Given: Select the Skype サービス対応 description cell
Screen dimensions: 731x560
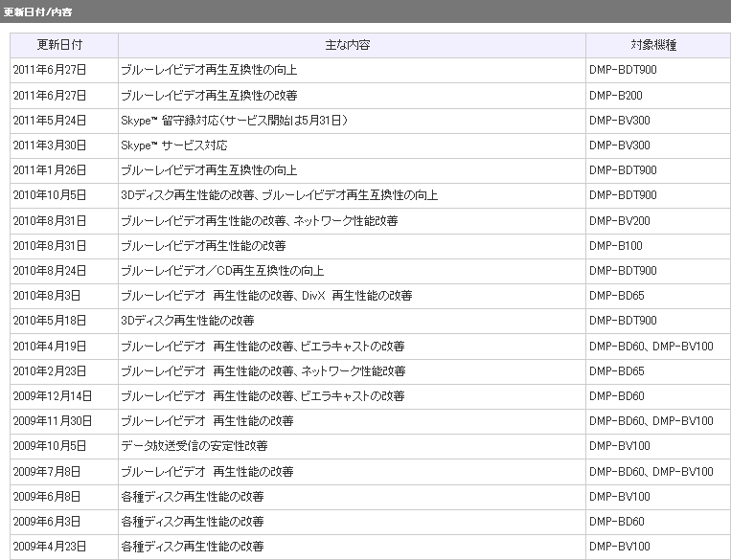Looking at the screenshot, I should [x=352, y=146].
